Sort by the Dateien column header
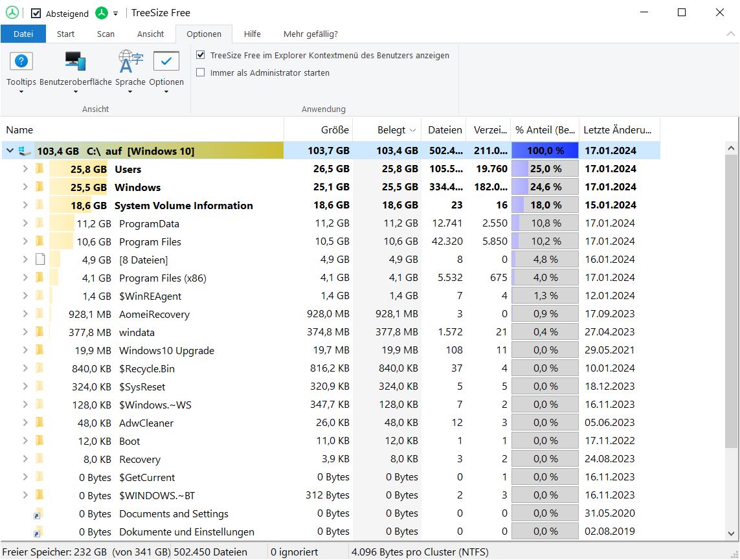Viewport: 740px width, 560px height. point(444,129)
